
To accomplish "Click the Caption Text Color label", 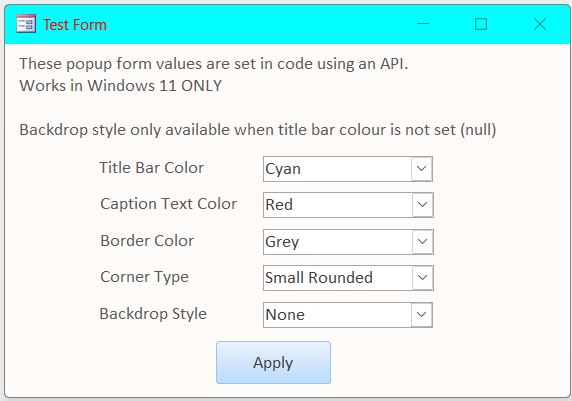I will point(169,204).
